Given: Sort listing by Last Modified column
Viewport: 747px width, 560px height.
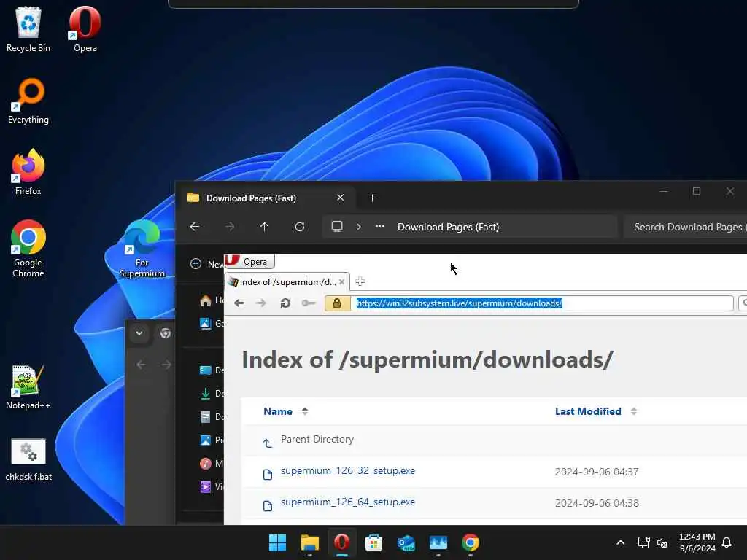Looking at the screenshot, I should coord(595,411).
